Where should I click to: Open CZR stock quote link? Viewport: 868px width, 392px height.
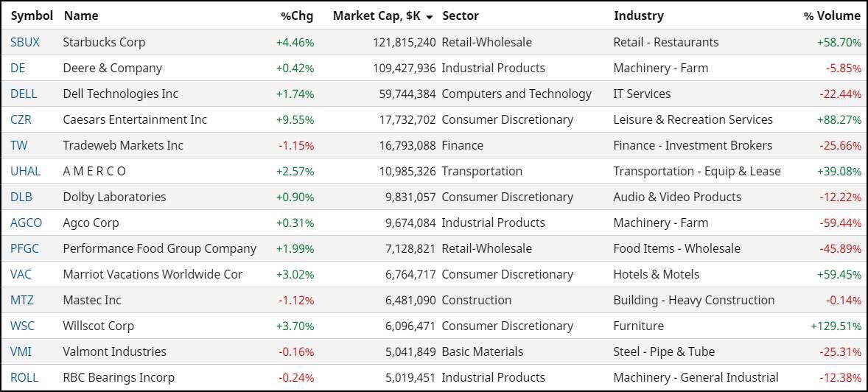point(21,119)
